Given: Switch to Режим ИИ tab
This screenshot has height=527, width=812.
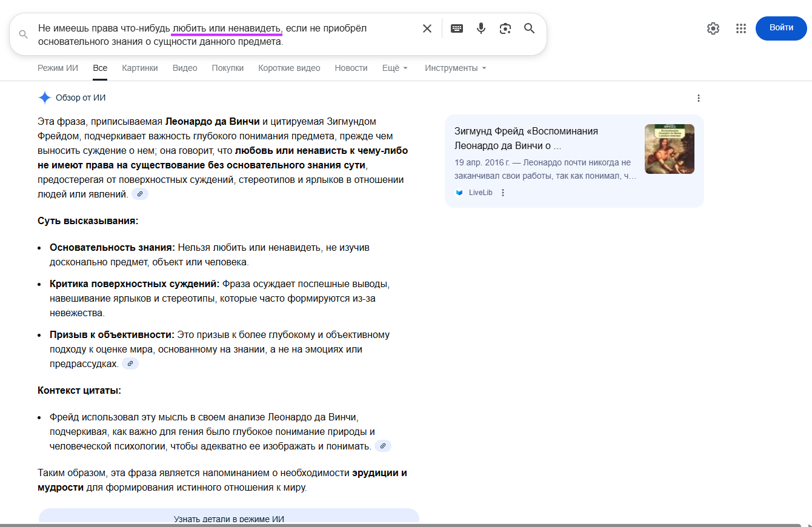Looking at the screenshot, I should [x=58, y=68].
